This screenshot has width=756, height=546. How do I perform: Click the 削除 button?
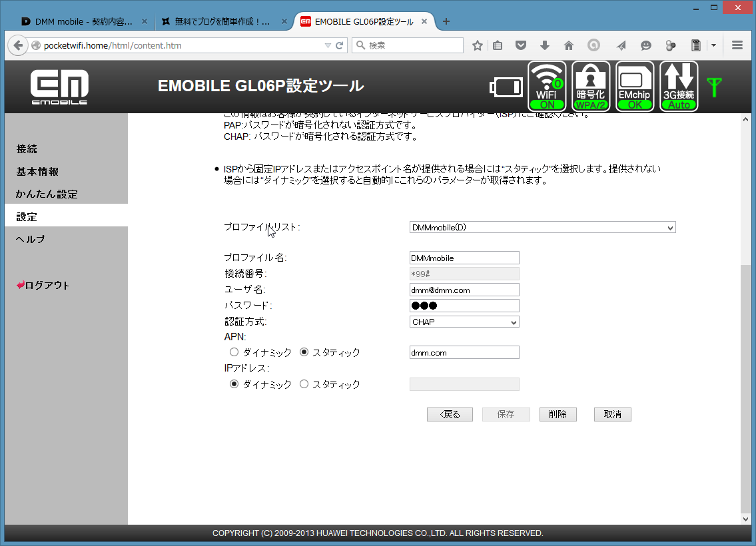pyautogui.click(x=558, y=414)
